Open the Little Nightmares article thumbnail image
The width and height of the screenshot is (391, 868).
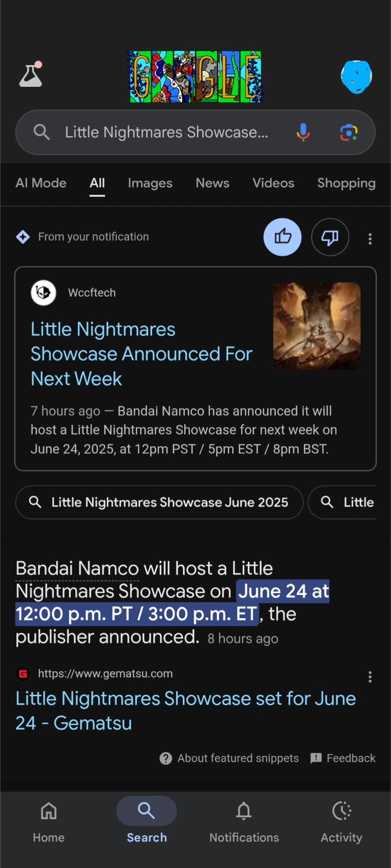coord(316,326)
